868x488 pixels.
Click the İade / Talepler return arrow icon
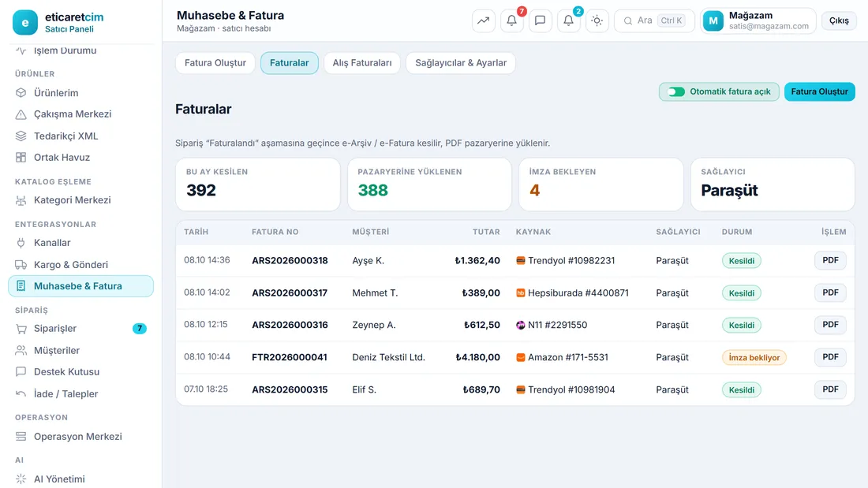coord(21,394)
